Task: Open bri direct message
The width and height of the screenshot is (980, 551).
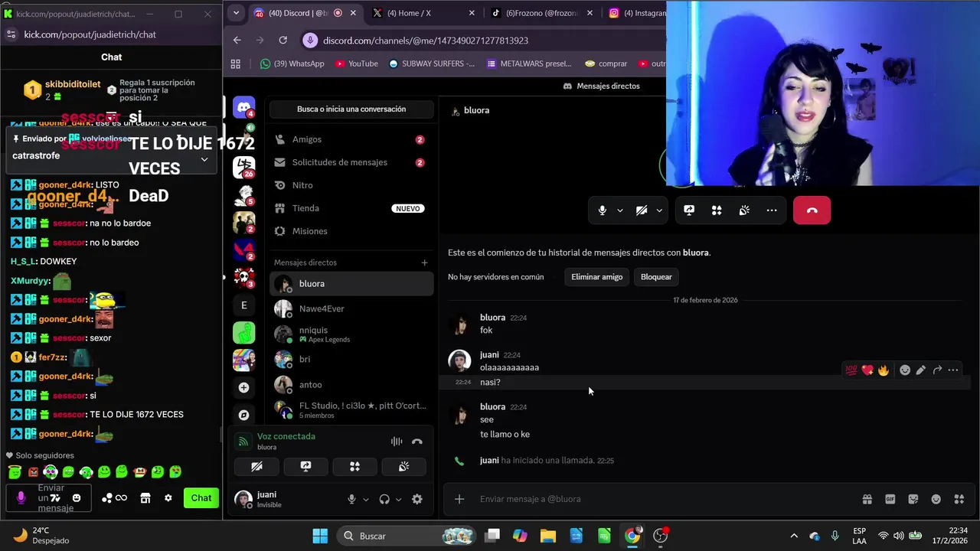Action: 351,359
